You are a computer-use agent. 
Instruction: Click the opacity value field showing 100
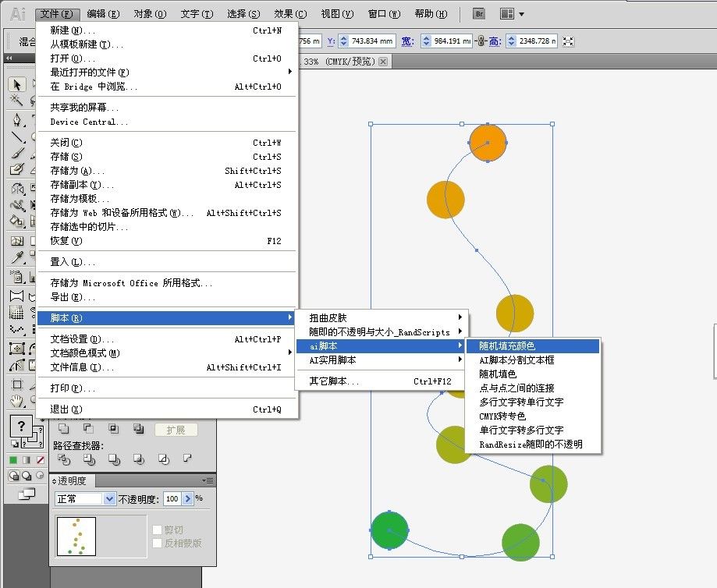click(x=172, y=498)
